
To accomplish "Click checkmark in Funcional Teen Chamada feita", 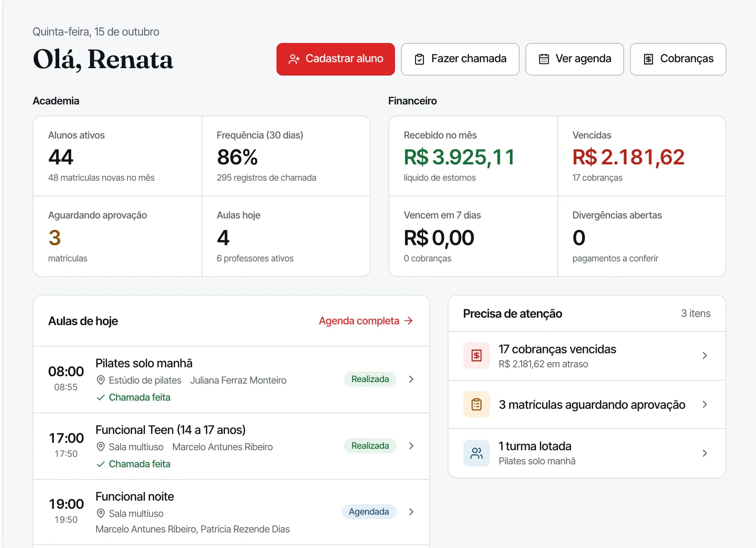I will point(100,464).
